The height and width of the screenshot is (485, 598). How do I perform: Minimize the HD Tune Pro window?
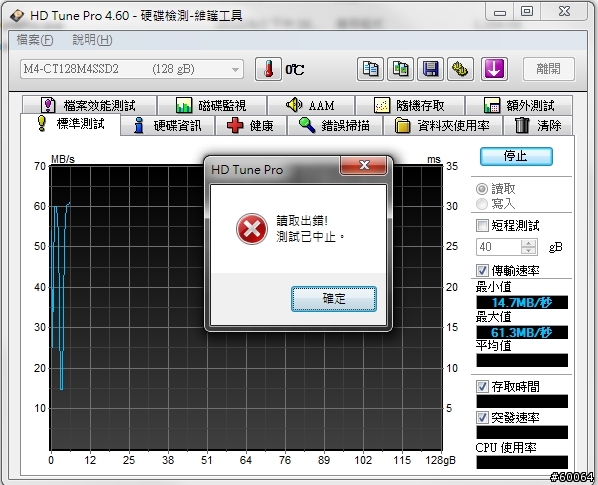coord(500,11)
